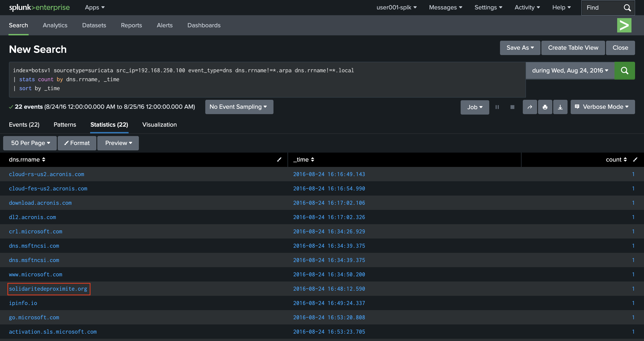Open the Help dropdown

coord(561,8)
